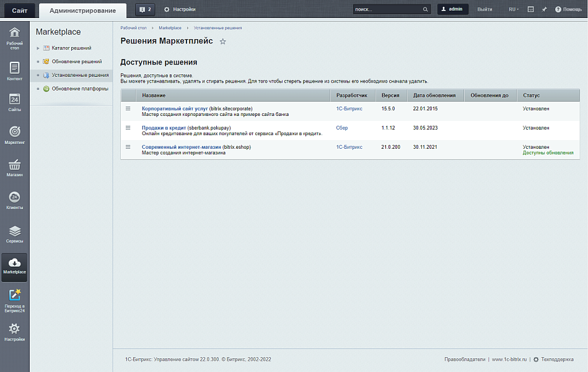Click the search input field

[x=387, y=9]
